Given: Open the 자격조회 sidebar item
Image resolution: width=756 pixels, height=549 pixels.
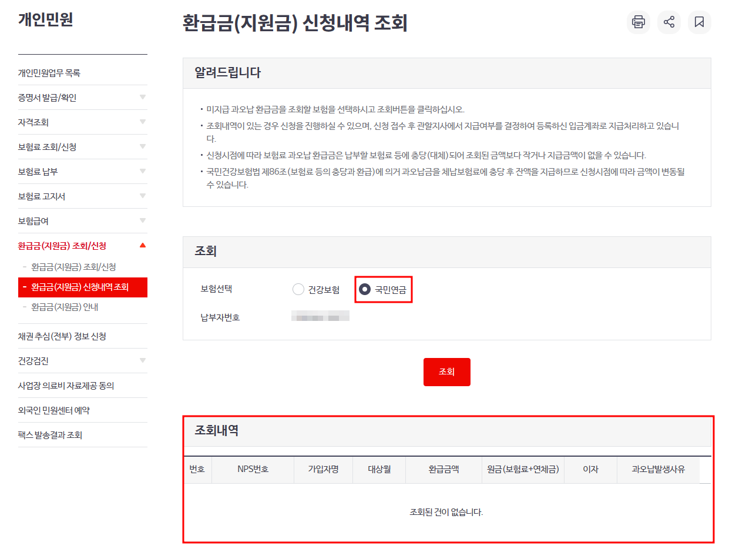Looking at the screenshot, I should [33, 122].
